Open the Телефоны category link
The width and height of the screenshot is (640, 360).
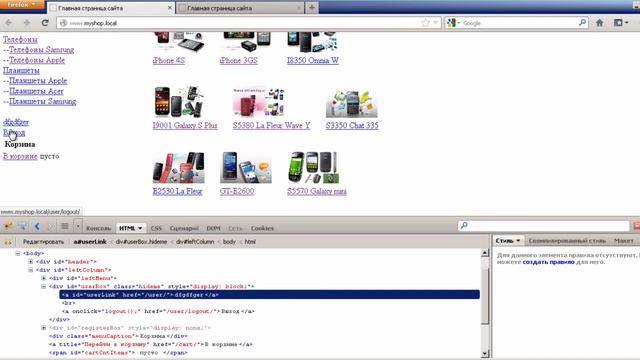coord(20,40)
